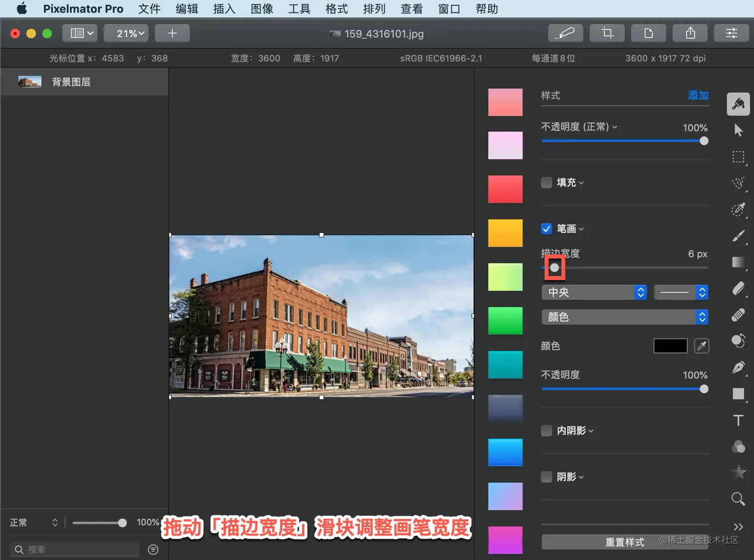This screenshot has height=560, width=754.
Task: Select the Pen vector tool
Action: pos(738,368)
